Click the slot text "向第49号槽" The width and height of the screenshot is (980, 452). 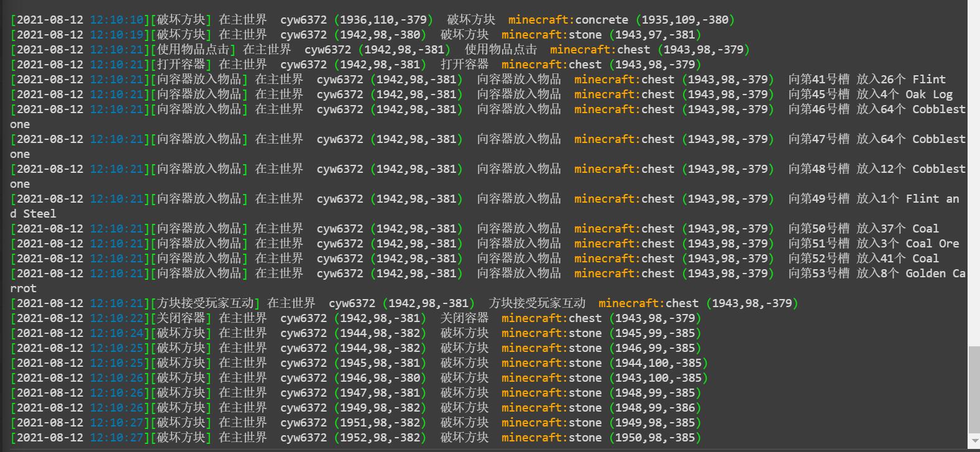pos(818,199)
